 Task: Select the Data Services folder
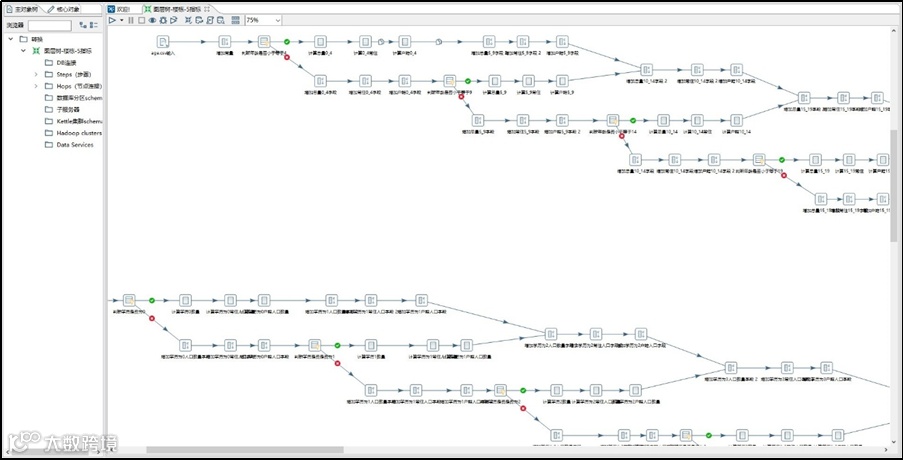click(x=69, y=145)
